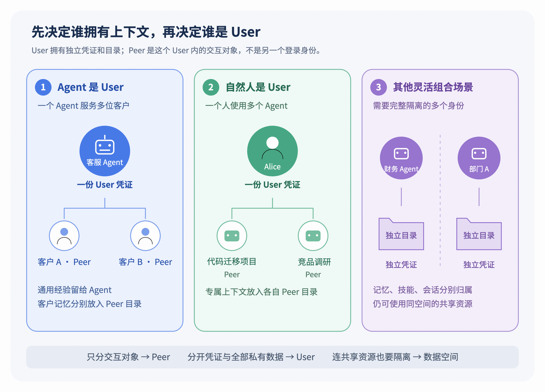Open the 独立目录 folder under 部门 A
The height and width of the screenshot is (392, 545).
point(479,234)
